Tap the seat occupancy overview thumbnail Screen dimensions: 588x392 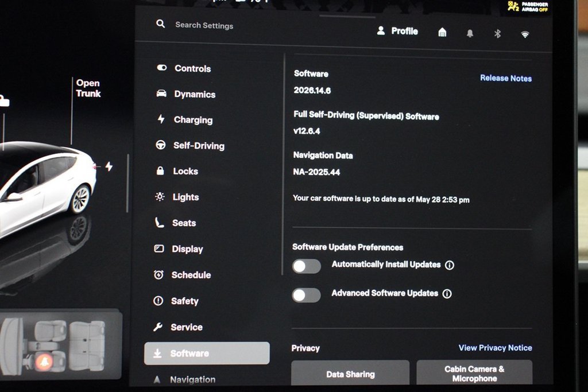point(61,345)
